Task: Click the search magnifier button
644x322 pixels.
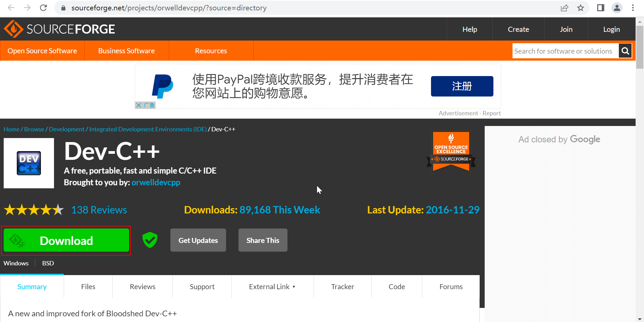Action: point(625,51)
